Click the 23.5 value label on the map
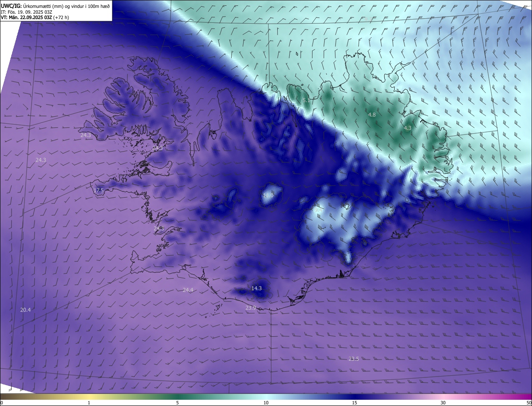Viewport: 532px width, 406px height. [x=354, y=359]
